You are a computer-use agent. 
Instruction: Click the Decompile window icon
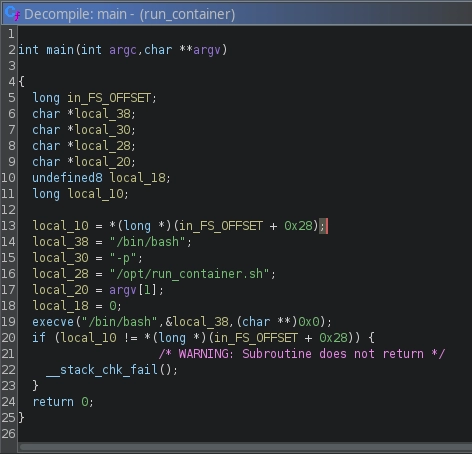13,14
